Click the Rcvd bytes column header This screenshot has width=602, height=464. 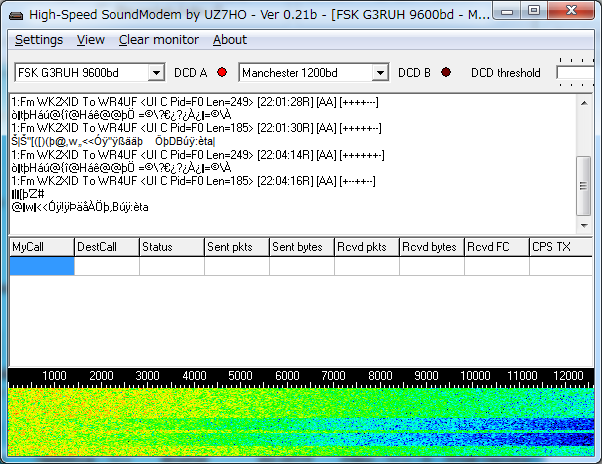point(432,247)
